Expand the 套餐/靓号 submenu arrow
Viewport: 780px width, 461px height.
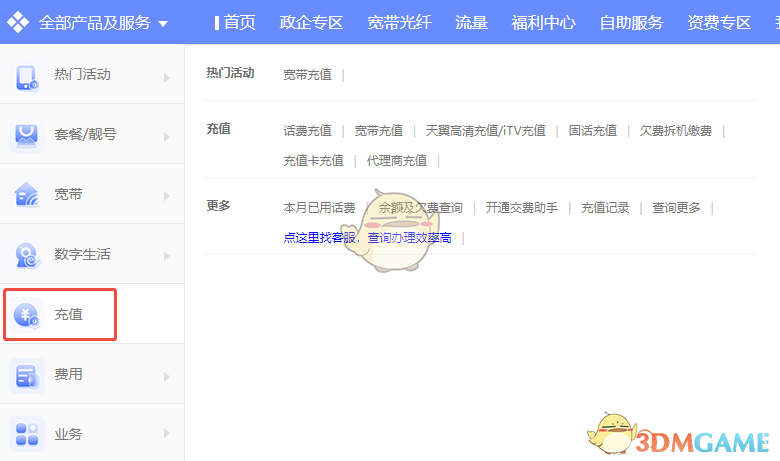click(167, 135)
